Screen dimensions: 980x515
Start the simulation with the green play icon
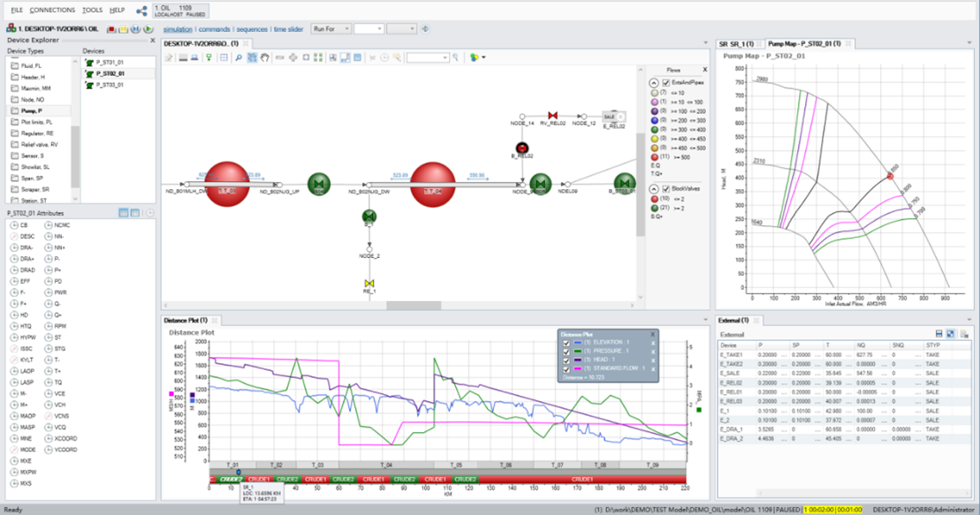pyautogui.click(x=148, y=28)
